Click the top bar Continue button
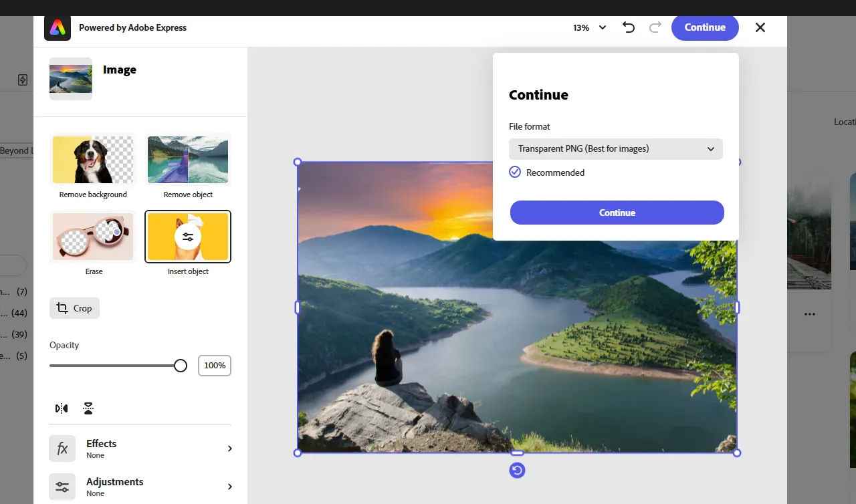 point(705,27)
